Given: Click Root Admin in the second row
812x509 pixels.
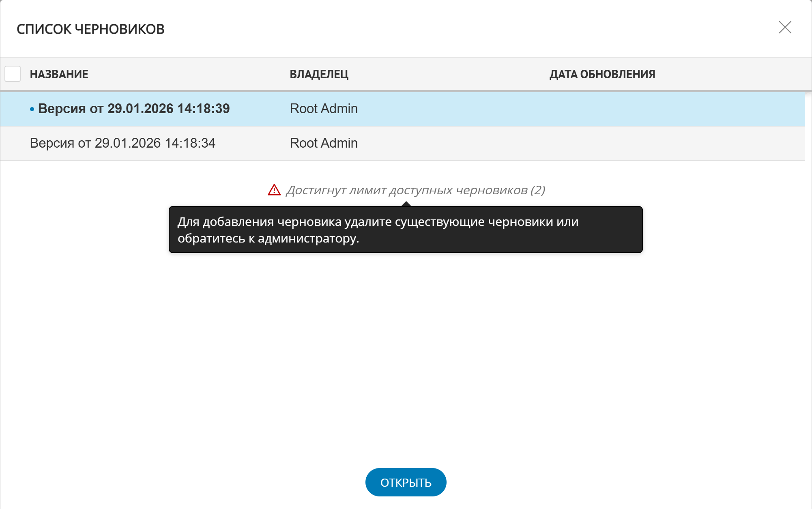Looking at the screenshot, I should [x=324, y=143].
